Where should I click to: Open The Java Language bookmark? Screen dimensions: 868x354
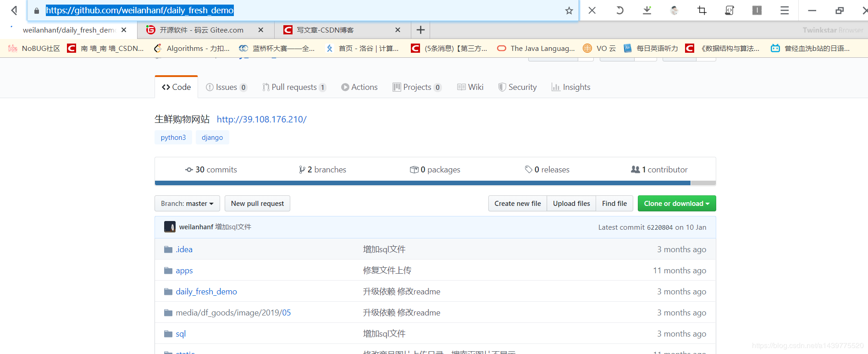(536, 48)
